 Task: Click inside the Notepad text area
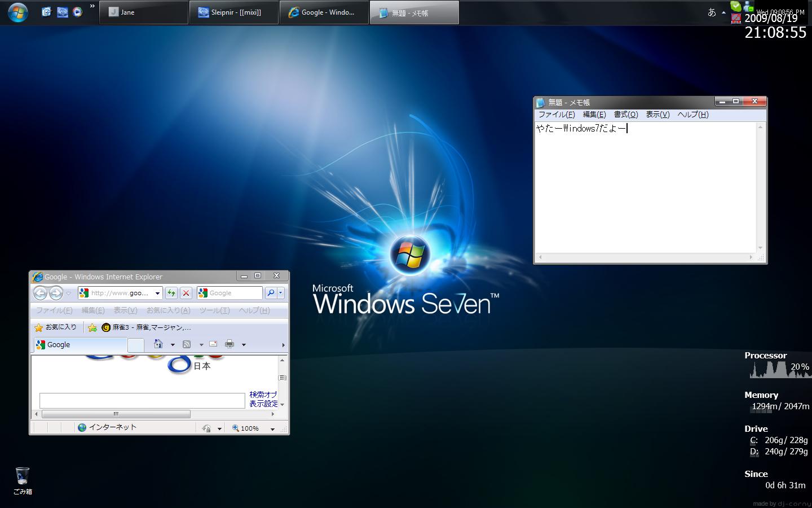(x=645, y=187)
